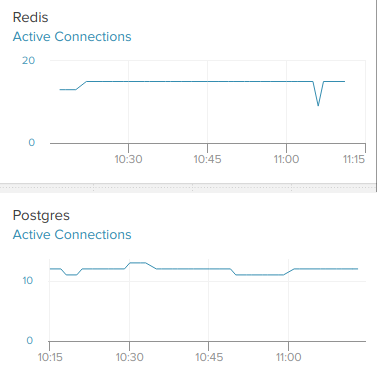Viewport: 377px width, 376px height.
Task: Click the Redis panel title
Action: coord(30,17)
